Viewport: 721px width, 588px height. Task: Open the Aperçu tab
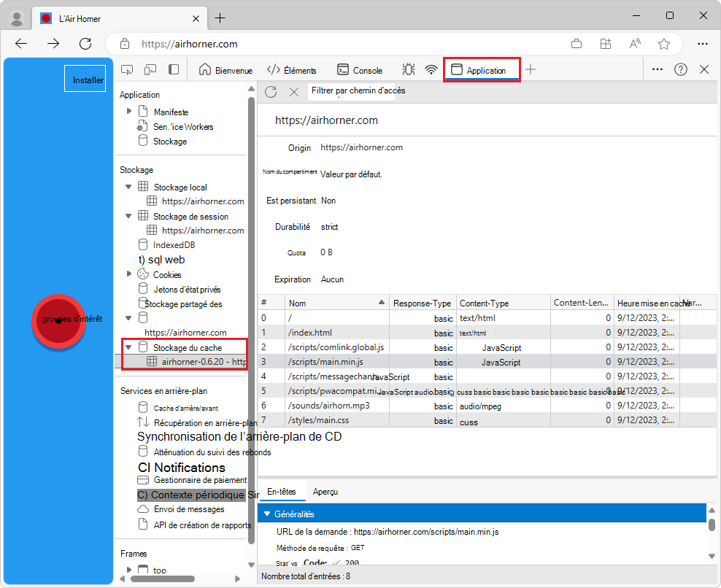click(x=325, y=492)
